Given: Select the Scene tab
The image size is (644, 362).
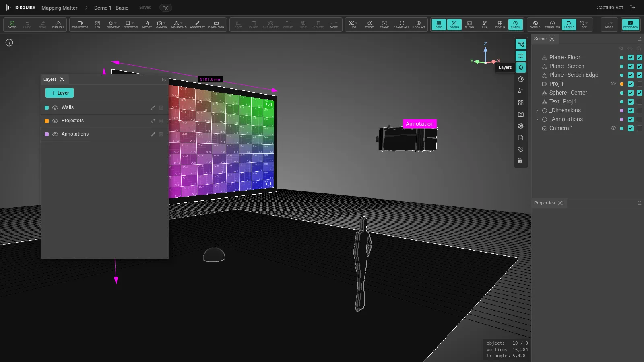Looking at the screenshot, I should 540,39.
